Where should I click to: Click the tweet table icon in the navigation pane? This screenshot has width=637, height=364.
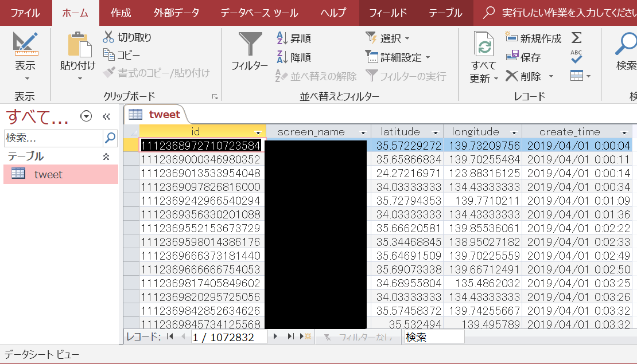[x=18, y=174]
